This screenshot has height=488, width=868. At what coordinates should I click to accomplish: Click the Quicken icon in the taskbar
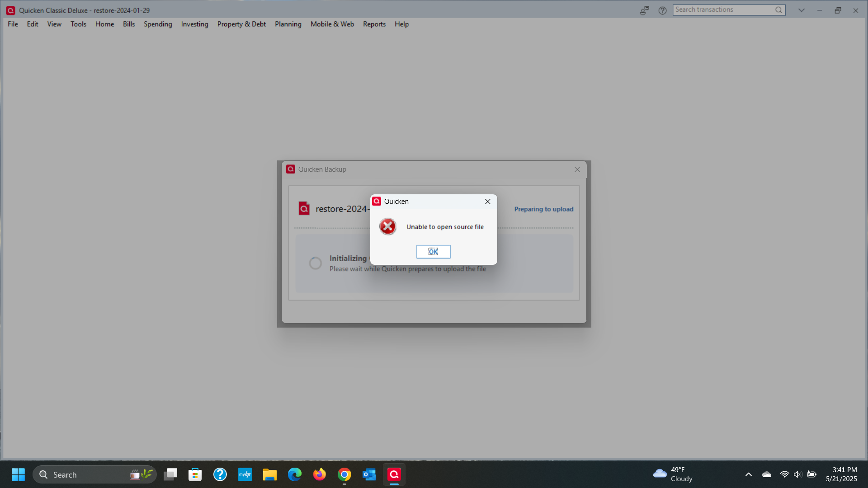pos(394,474)
